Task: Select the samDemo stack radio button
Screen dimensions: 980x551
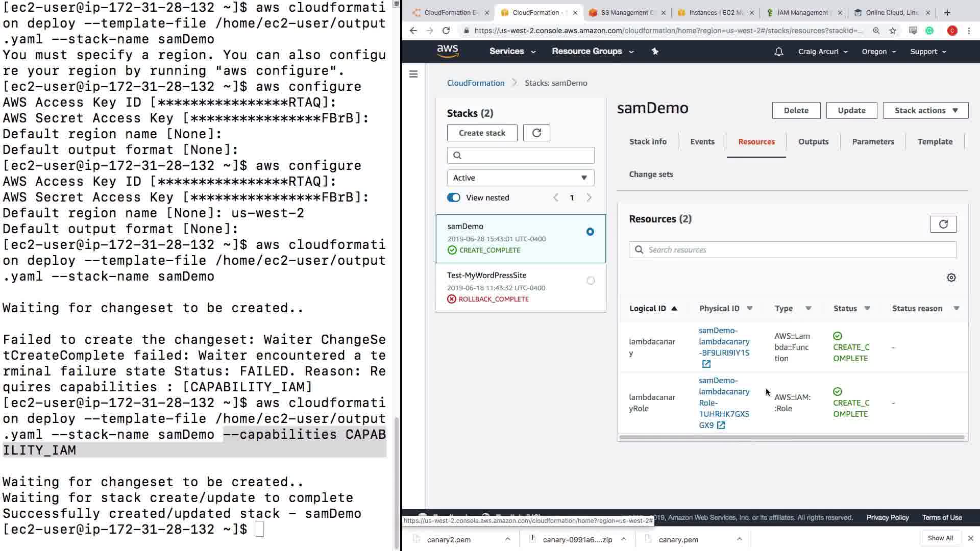Action: (x=590, y=232)
